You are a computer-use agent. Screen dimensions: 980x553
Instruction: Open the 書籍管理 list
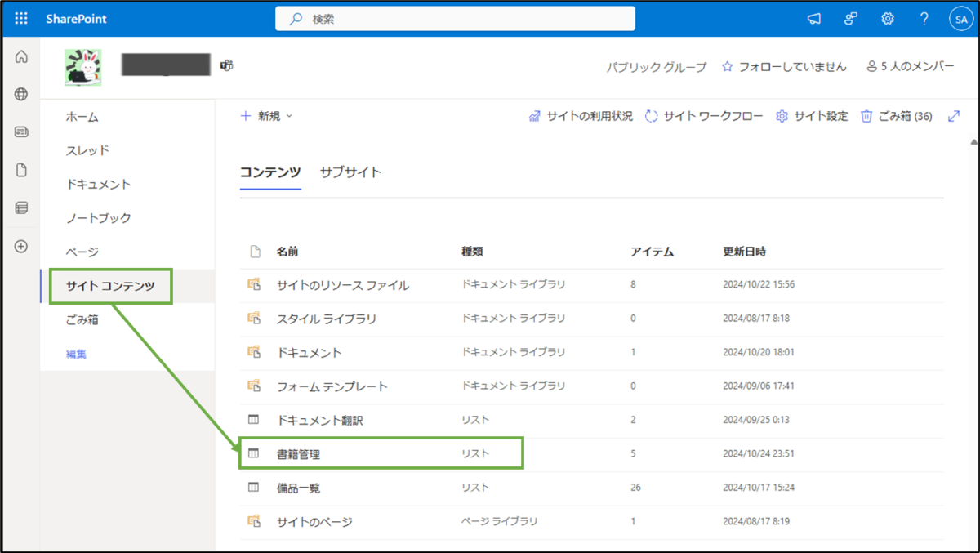click(x=298, y=453)
